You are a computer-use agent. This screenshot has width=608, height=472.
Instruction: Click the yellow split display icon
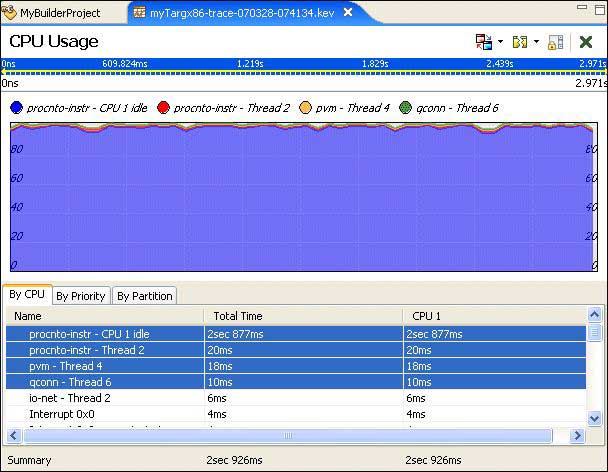pyautogui.click(x=519, y=42)
